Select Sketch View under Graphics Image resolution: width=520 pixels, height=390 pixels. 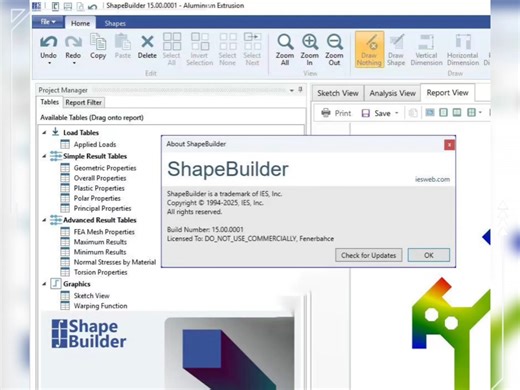91,296
